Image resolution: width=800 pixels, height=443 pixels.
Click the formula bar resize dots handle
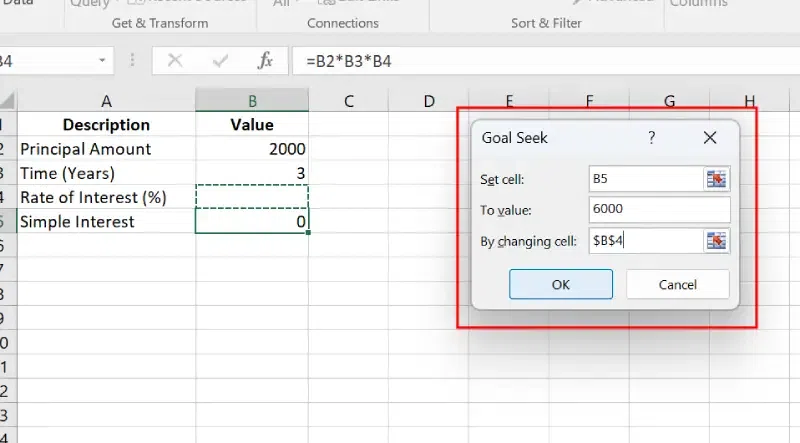point(132,61)
